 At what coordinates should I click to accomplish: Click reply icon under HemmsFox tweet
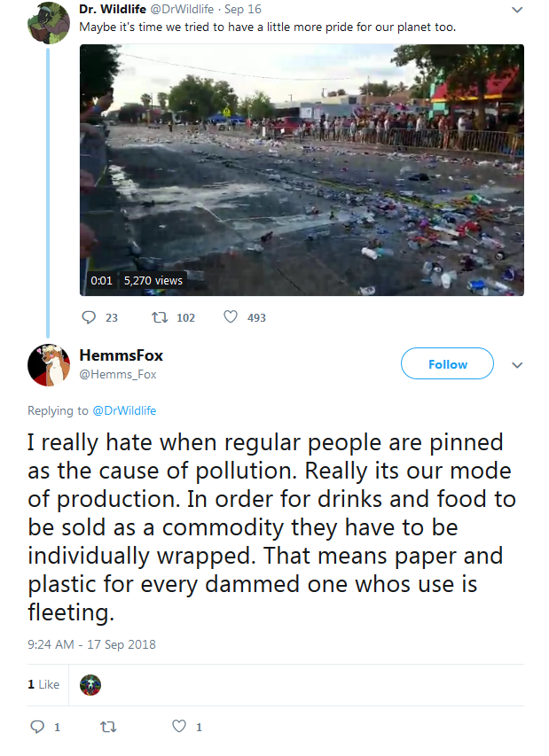pos(37,727)
